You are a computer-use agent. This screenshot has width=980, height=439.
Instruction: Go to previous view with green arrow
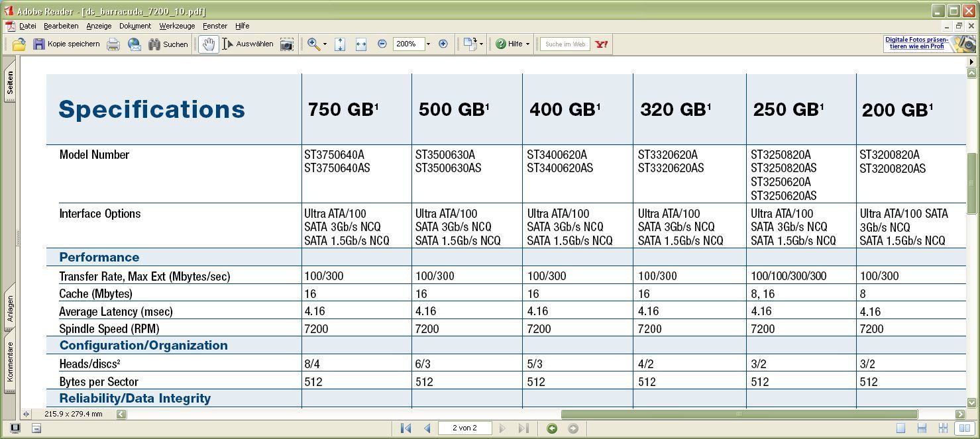pyautogui.click(x=552, y=428)
